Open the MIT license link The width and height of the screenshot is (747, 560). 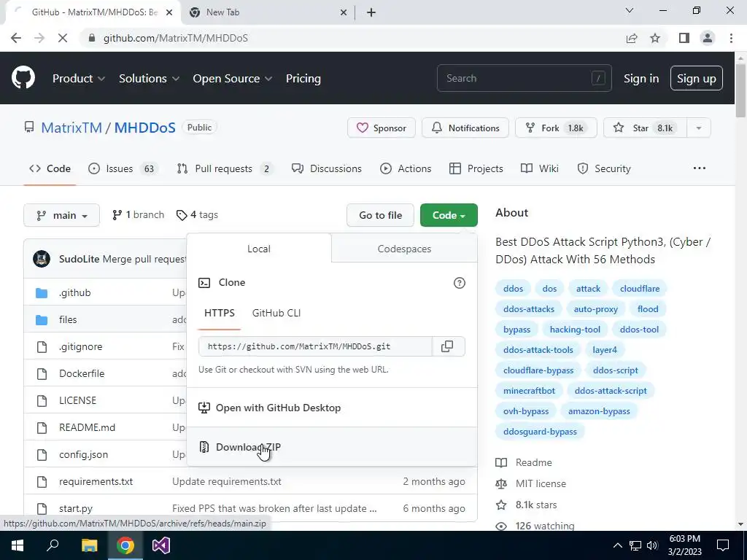pyautogui.click(x=541, y=484)
